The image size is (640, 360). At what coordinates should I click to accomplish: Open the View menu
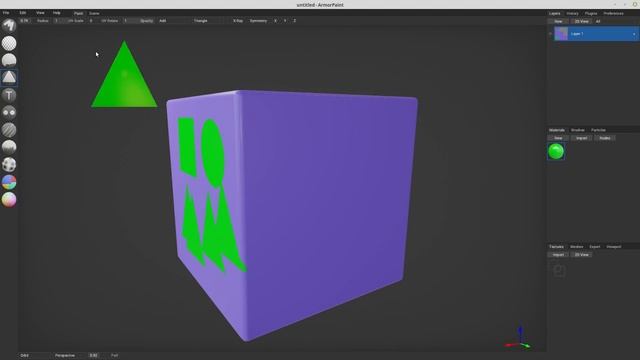tap(40, 13)
